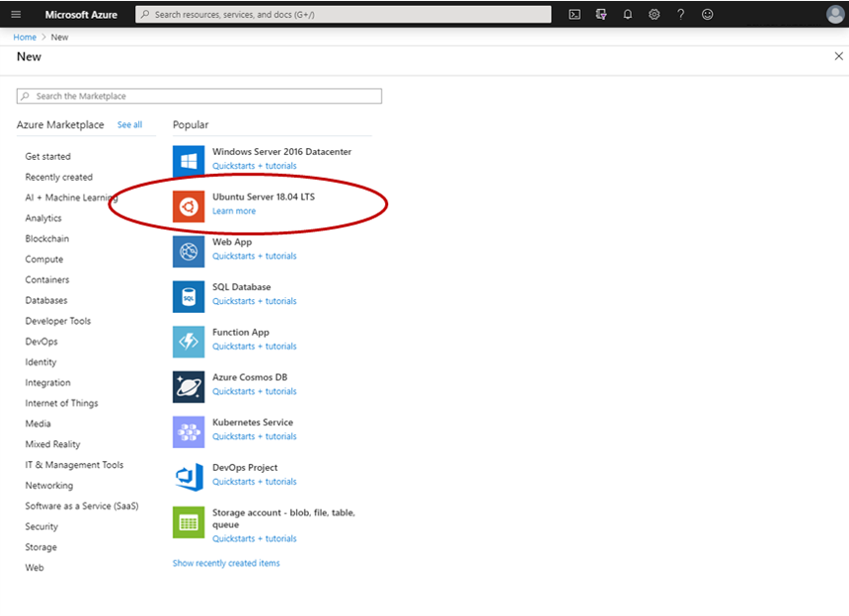Open Recently created category
849x616 pixels.
[59, 177]
